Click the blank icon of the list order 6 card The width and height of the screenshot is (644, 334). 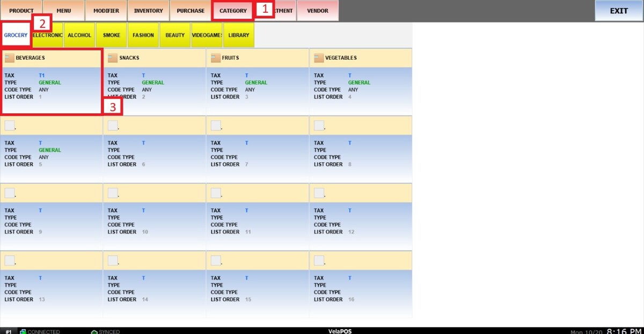113,125
